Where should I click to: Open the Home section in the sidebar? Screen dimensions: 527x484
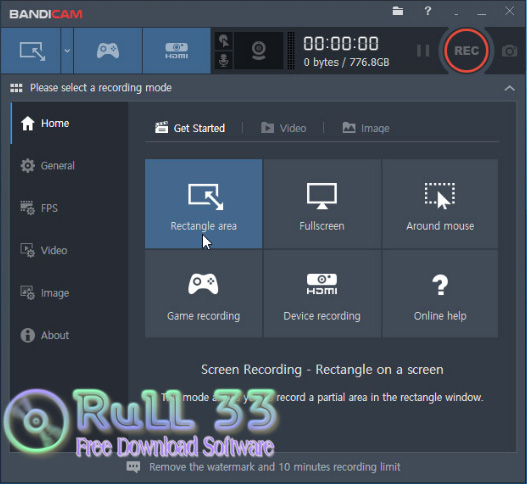pos(69,123)
